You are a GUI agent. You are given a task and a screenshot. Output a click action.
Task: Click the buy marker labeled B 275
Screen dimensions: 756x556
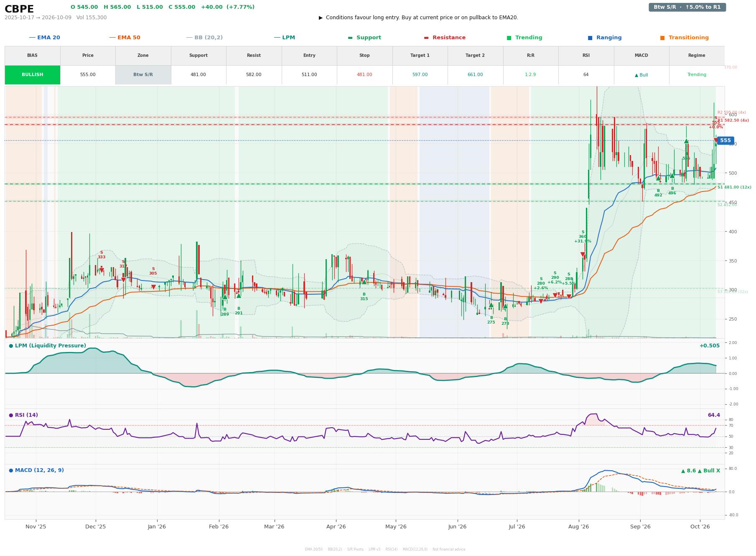point(491,305)
